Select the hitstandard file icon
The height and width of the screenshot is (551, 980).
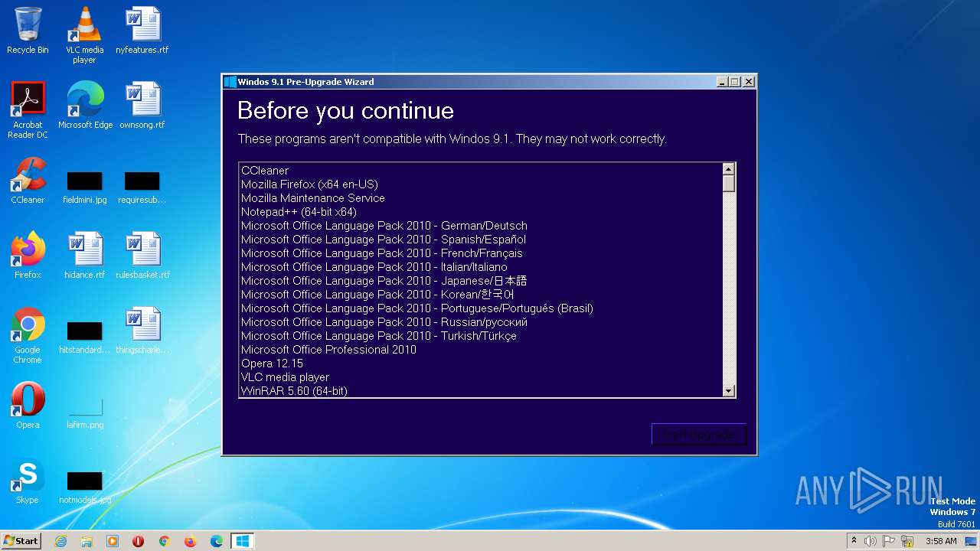[x=84, y=336]
